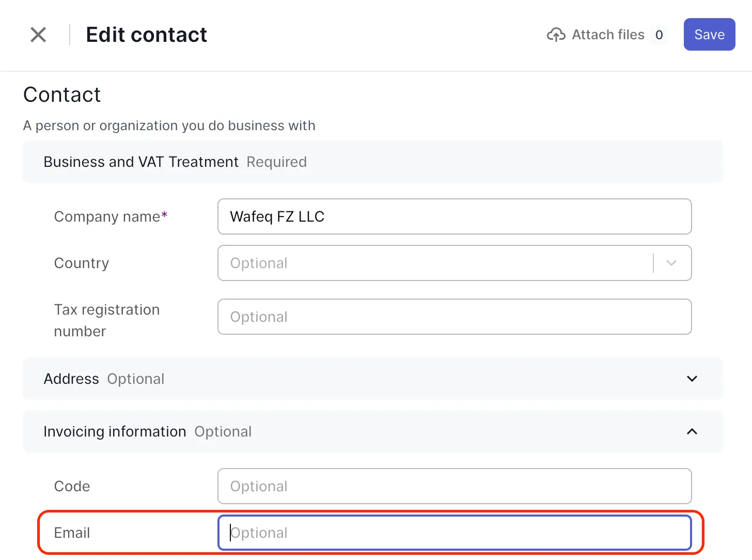The height and width of the screenshot is (560, 752).
Task: Click the Tax registration number field
Action: click(455, 317)
